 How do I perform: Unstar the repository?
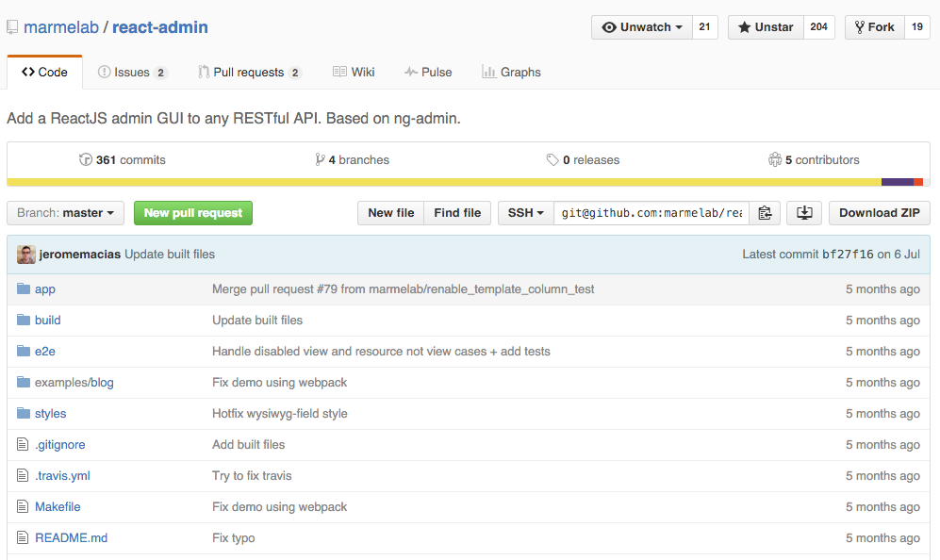[766, 27]
